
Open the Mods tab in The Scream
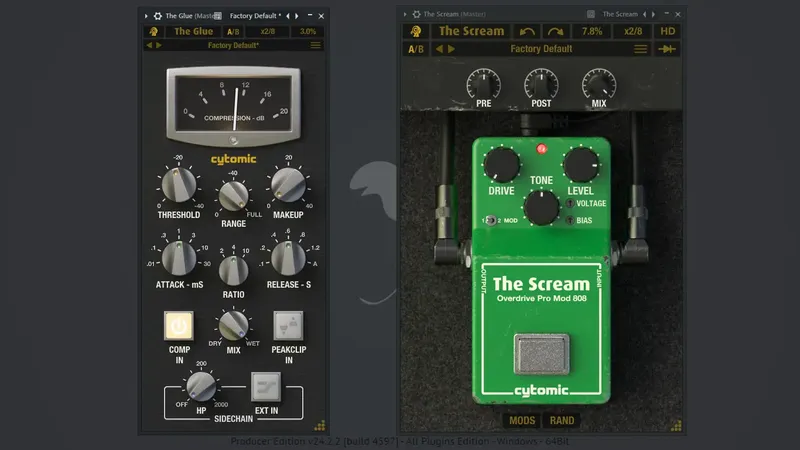pyautogui.click(x=522, y=420)
